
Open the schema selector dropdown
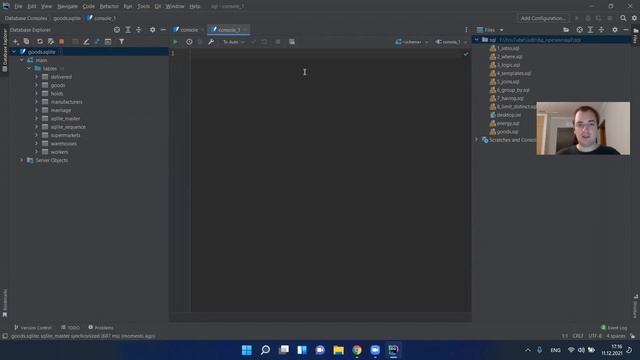coord(412,42)
